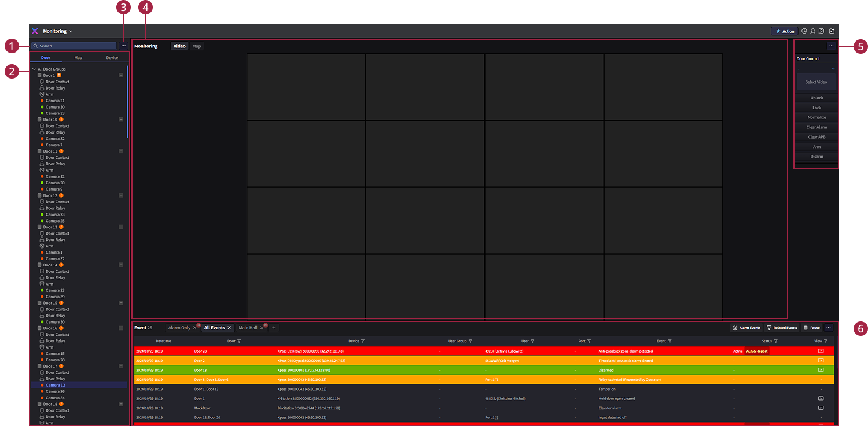Screen dimensions: 868x426
Task: Click the Search input field
Action: pyautogui.click(x=75, y=46)
